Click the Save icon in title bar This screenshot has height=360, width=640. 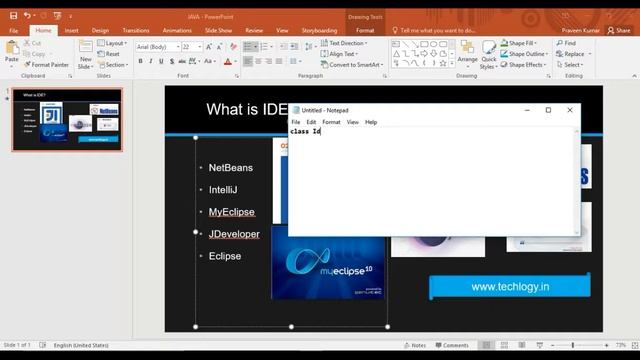pyautogui.click(x=13, y=16)
